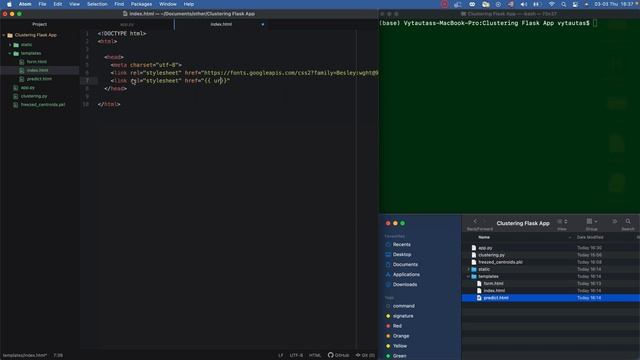Open the File menu
Screen dimensions: 640x360
pyautogui.click(x=42, y=4)
